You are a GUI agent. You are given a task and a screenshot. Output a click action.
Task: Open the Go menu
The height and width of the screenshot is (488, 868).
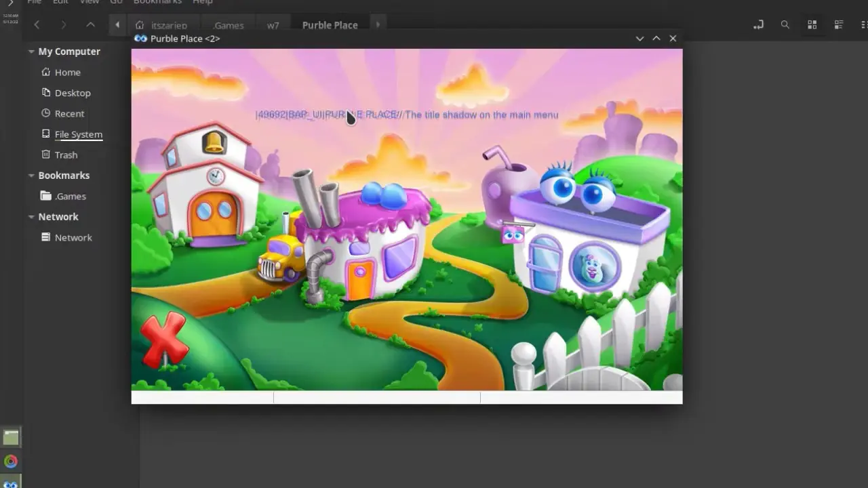coord(116,2)
